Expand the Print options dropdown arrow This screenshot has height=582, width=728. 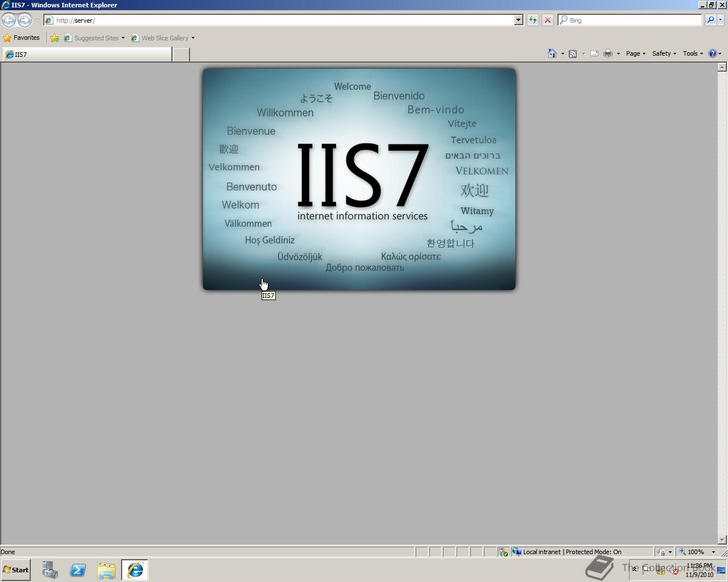618,54
